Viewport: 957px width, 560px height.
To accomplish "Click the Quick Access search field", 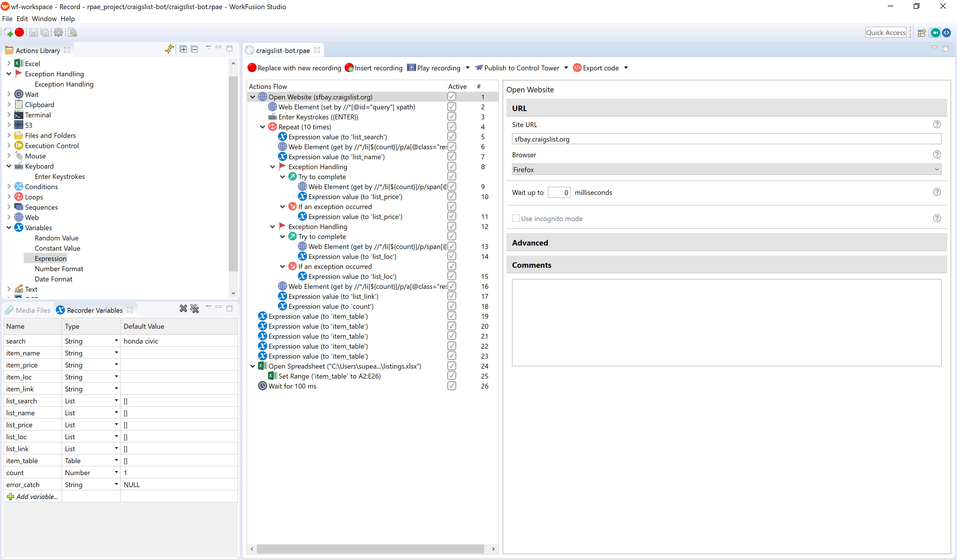I will [886, 33].
